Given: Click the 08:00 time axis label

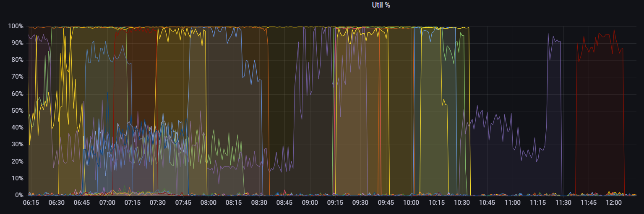Looking at the screenshot, I should 209,203.
